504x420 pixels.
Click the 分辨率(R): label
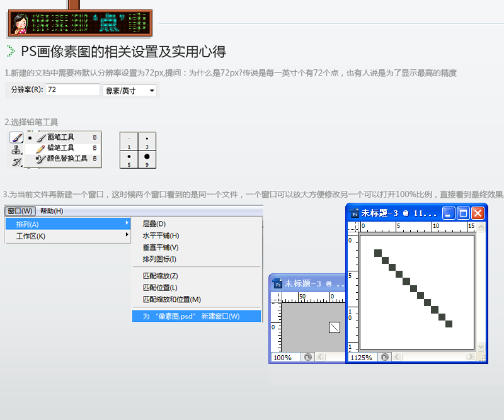click(27, 89)
